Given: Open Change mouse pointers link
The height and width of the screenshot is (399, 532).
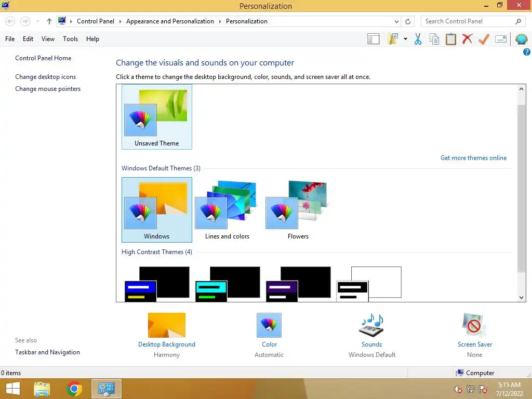Looking at the screenshot, I should click(48, 89).
